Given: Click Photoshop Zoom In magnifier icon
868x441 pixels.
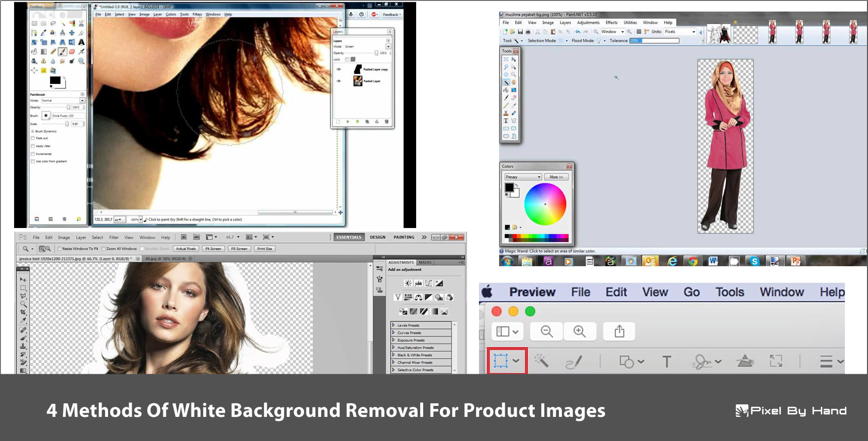Looking at the screenshot, I should point(42,249).
